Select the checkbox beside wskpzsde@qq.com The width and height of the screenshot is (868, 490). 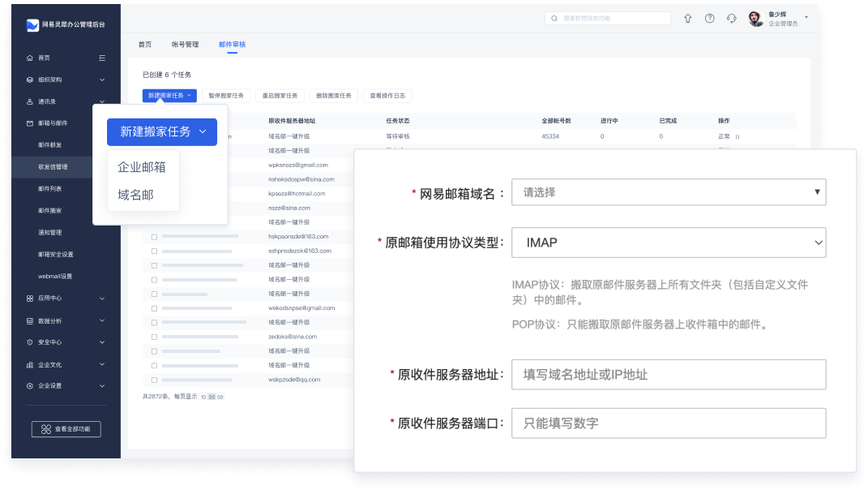click(x=154, y=380)
